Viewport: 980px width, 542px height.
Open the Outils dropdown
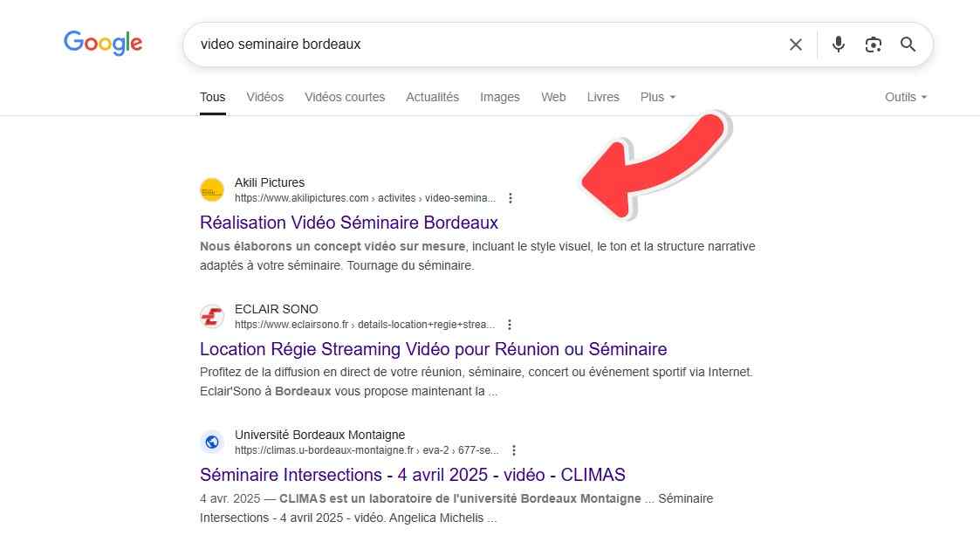905,97
